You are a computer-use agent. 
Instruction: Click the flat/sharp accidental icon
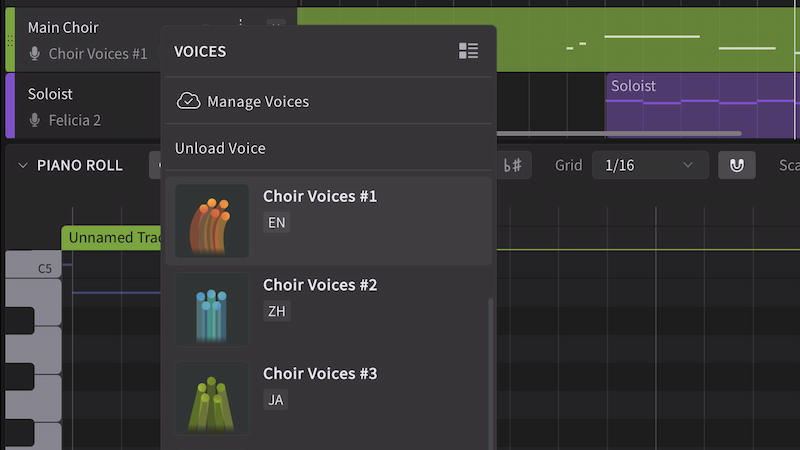pos(512,165)
